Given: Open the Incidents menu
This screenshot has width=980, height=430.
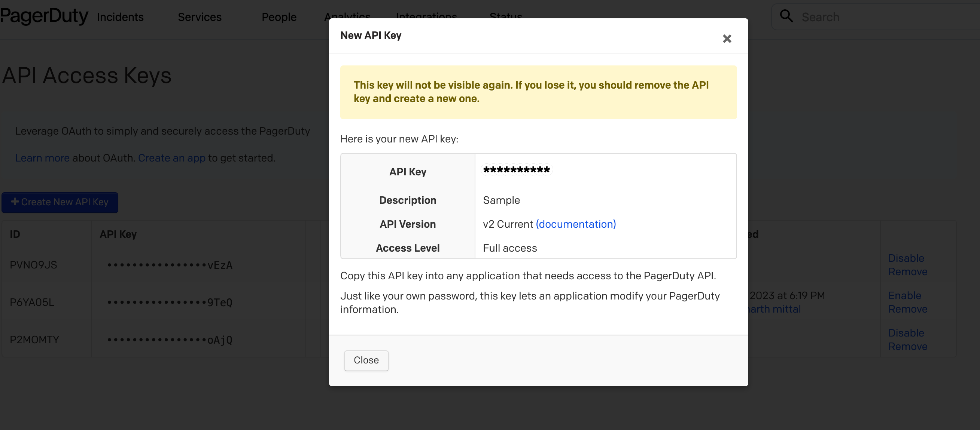Looking at the screenshot, I should pos(120,17).
